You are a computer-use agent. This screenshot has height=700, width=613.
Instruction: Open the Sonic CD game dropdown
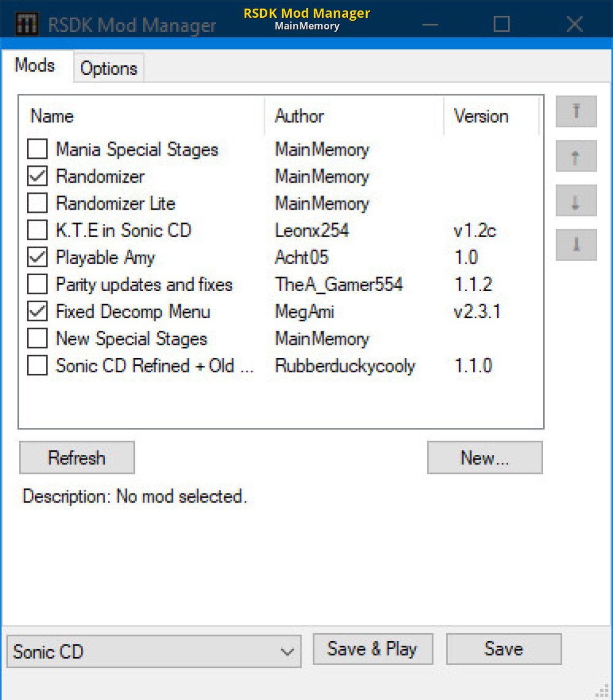[x=154, y=651]
